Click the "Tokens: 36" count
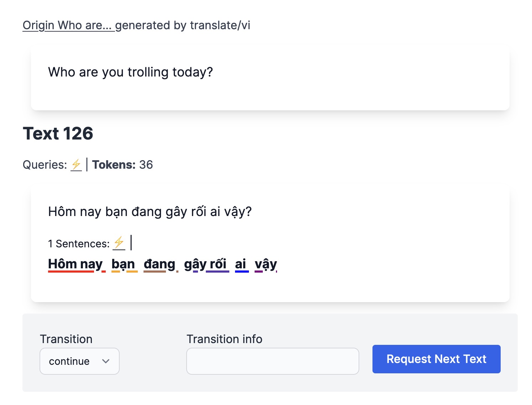The height and width of the screenshot is (405, 532). 122,165
